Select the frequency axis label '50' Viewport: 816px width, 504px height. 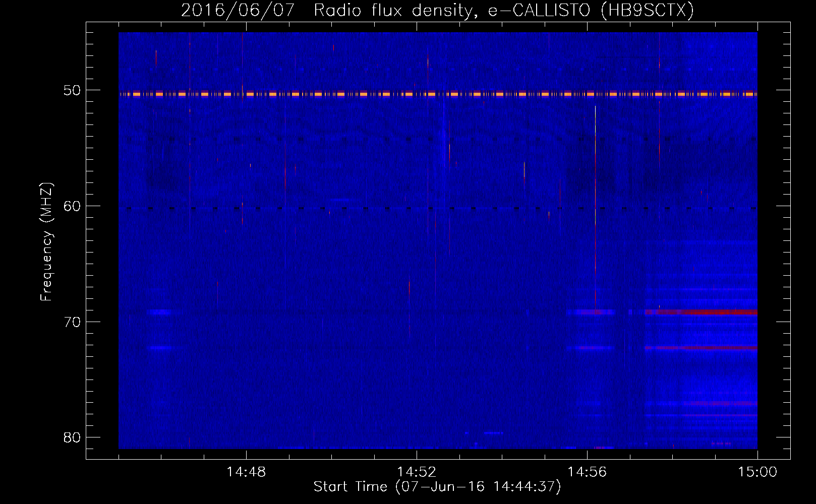tap(72, 91)
